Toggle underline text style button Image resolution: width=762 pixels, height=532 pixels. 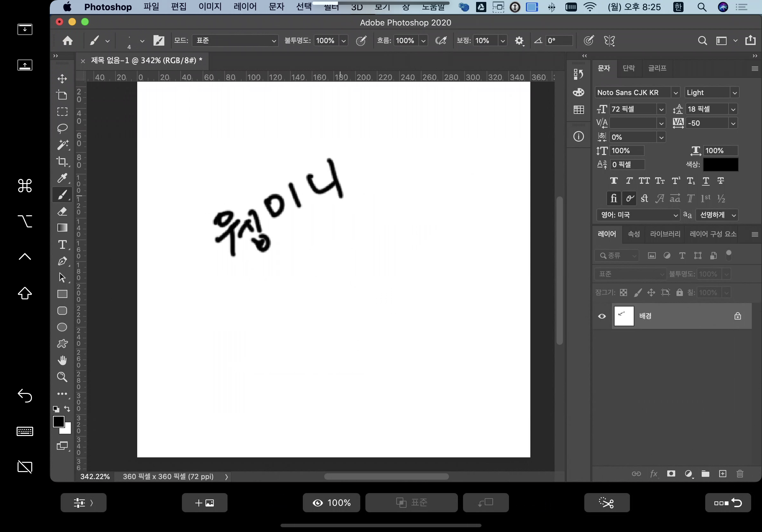pyautogui.click(x=706, y=181)
